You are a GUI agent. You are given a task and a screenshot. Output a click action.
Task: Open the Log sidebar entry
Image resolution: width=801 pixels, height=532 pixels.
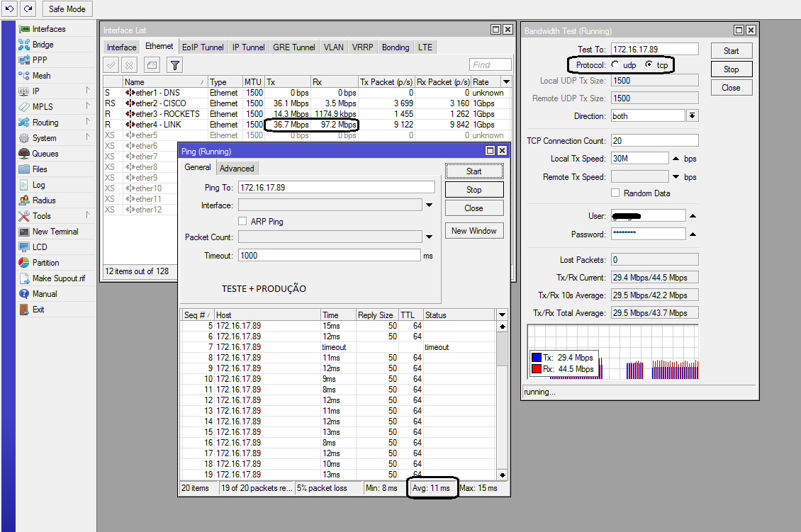tap(38, 185)
